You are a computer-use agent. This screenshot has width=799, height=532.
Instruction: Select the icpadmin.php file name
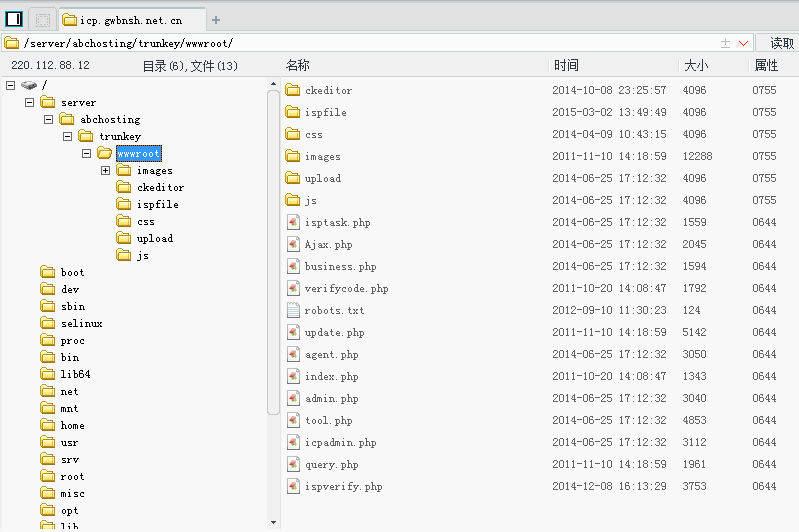pyautogui.click(x=341, y=442)
